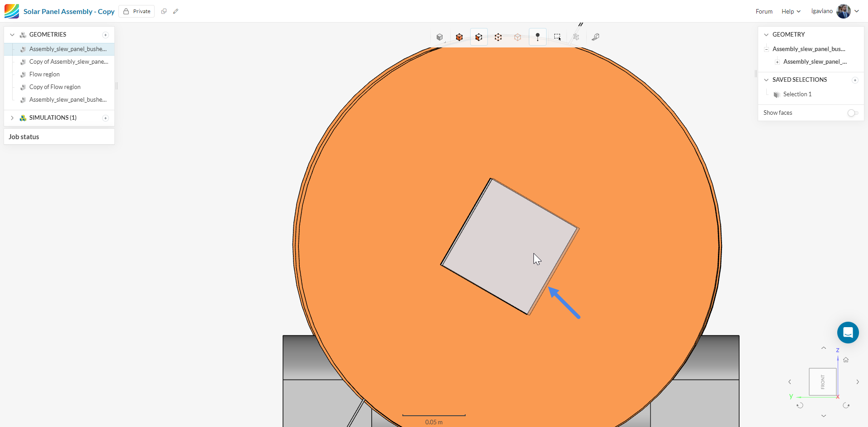Select the Selection 1 saved selection
Viewport: 868px width, 427px height.
797,94
